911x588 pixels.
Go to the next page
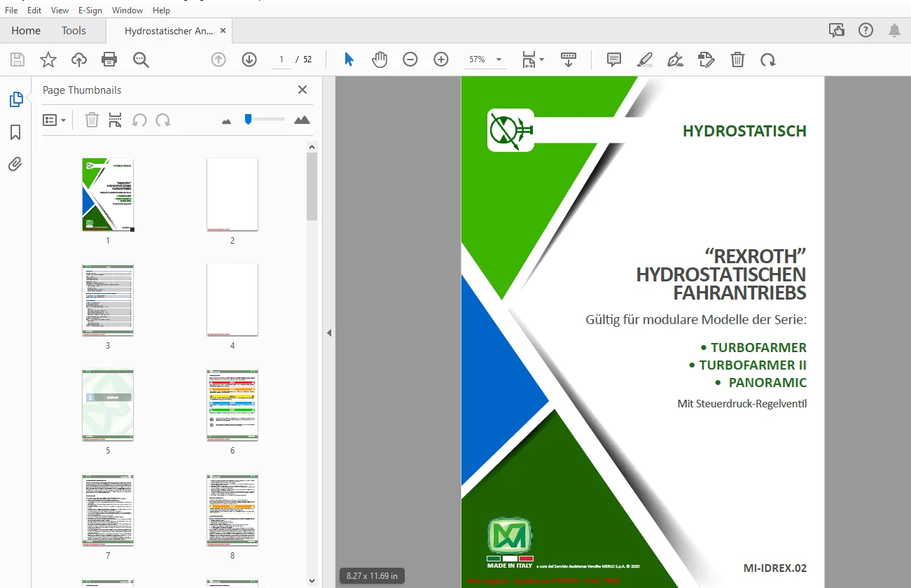(x=249, y=59)
